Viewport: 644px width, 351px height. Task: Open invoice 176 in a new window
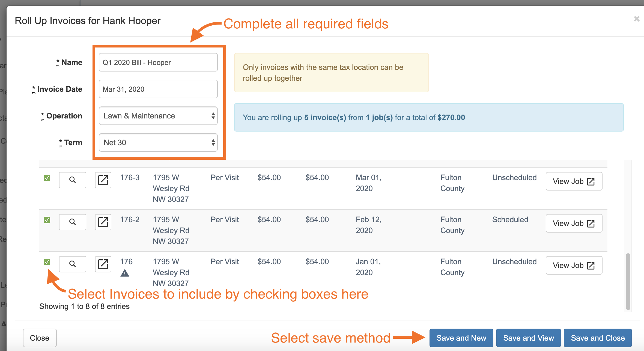(x=103, y=264)
